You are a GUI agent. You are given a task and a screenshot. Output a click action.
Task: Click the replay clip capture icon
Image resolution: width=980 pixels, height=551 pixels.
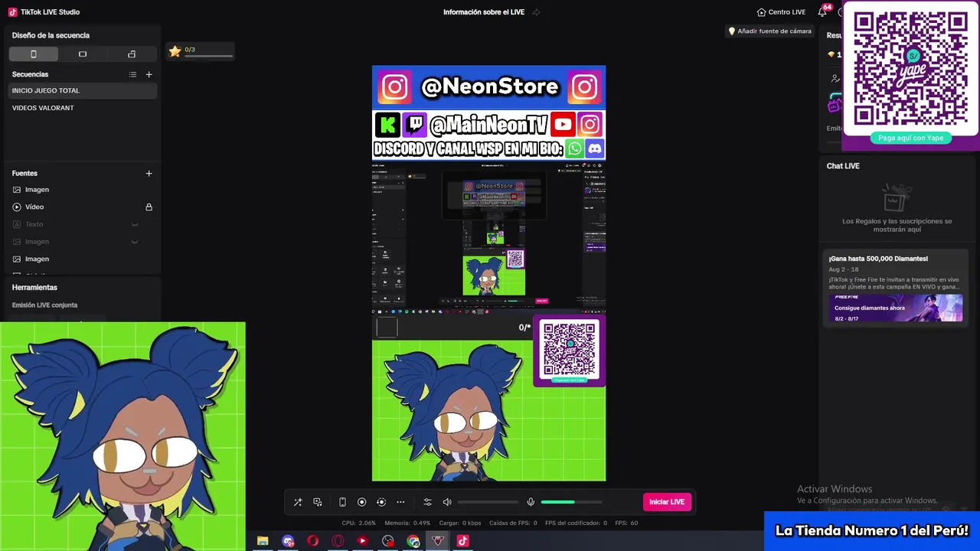coord(381,502)
